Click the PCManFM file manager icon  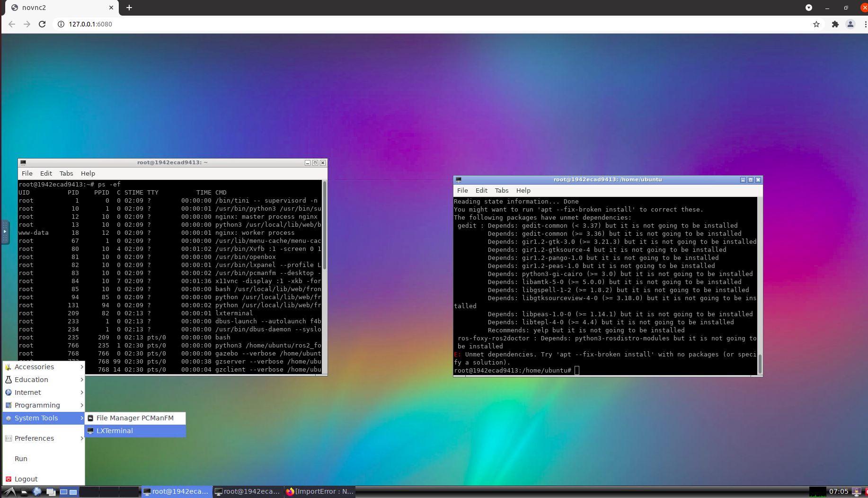coord(90,418)
